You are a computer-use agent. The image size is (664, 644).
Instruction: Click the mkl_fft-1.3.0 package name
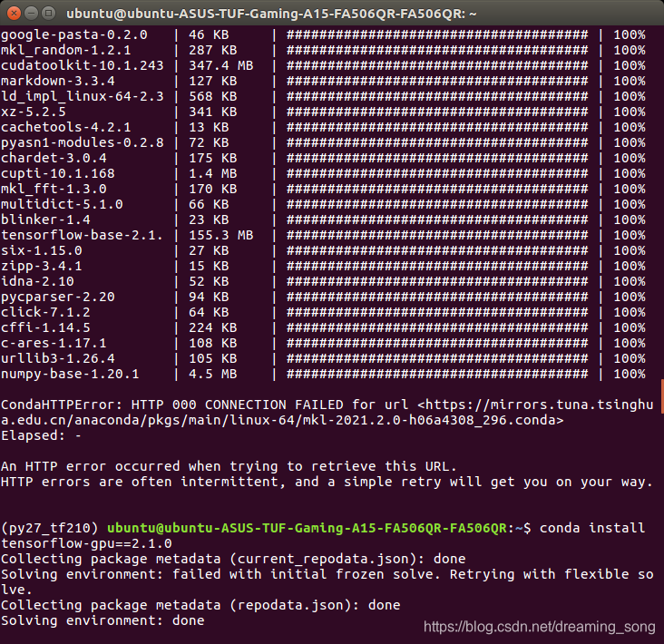54,189
